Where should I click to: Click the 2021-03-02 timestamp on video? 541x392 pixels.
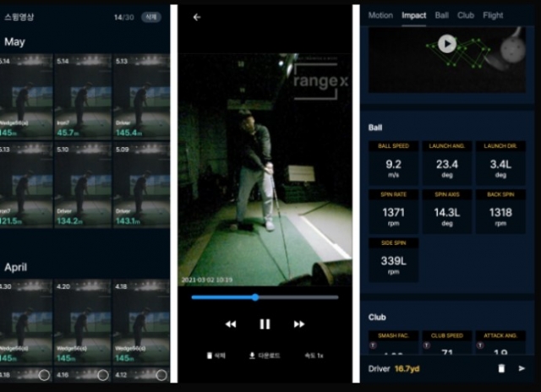click(x=206, y=280)
